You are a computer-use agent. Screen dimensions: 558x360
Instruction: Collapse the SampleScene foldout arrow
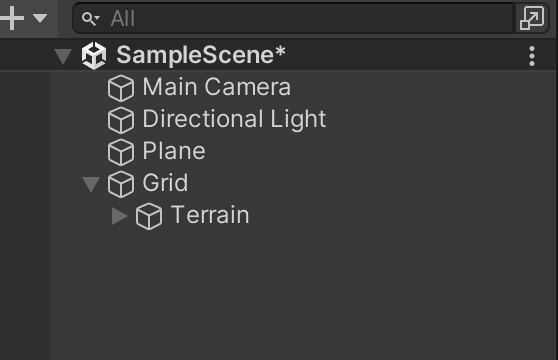63,56
